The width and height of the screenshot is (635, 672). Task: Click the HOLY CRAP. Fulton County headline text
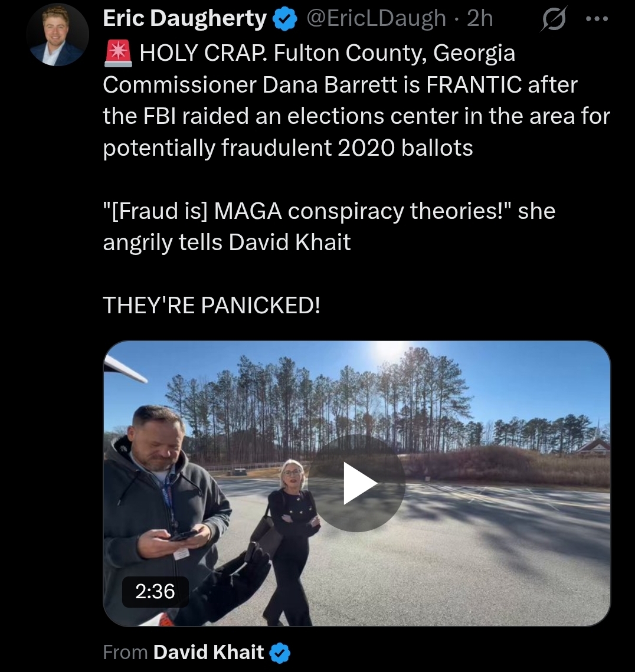tap(327, 53)
